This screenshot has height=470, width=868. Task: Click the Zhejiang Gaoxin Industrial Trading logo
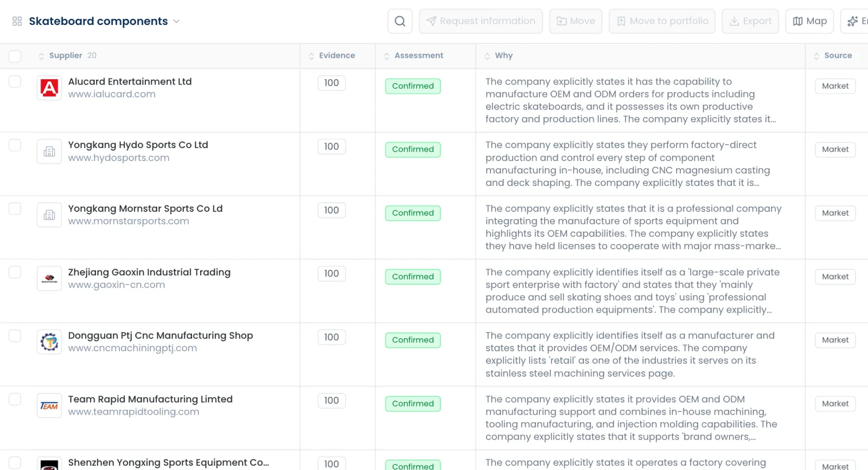49,279
